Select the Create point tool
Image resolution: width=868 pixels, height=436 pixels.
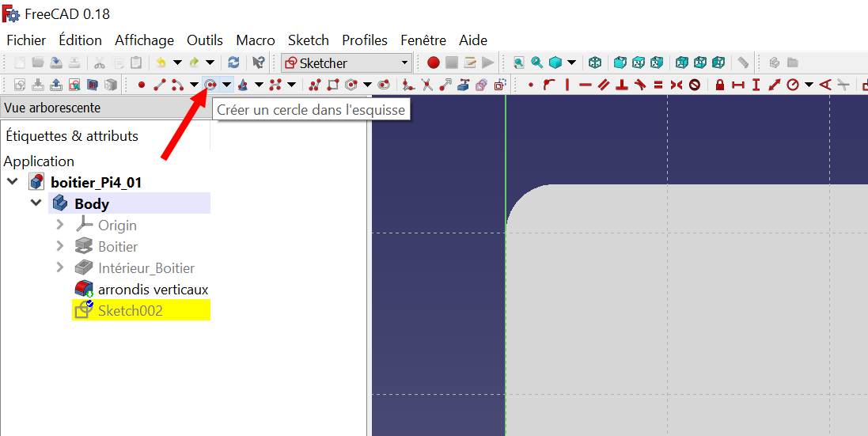(141, 85)
